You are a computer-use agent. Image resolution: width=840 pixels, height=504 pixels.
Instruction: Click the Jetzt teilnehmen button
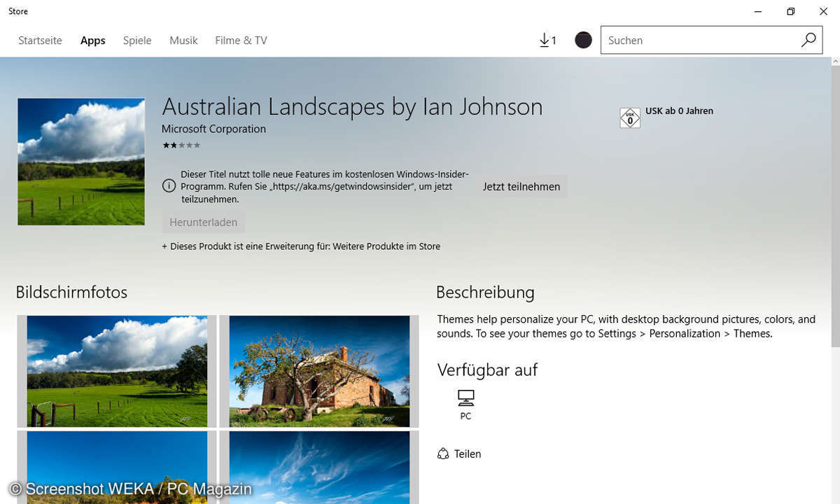pos(521,187)
